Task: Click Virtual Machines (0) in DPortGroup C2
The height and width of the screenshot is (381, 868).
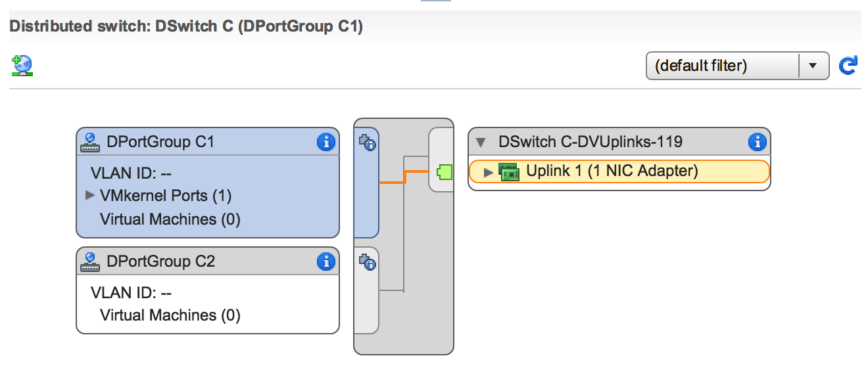Action: pyautogui.click(x=170, y=315)
